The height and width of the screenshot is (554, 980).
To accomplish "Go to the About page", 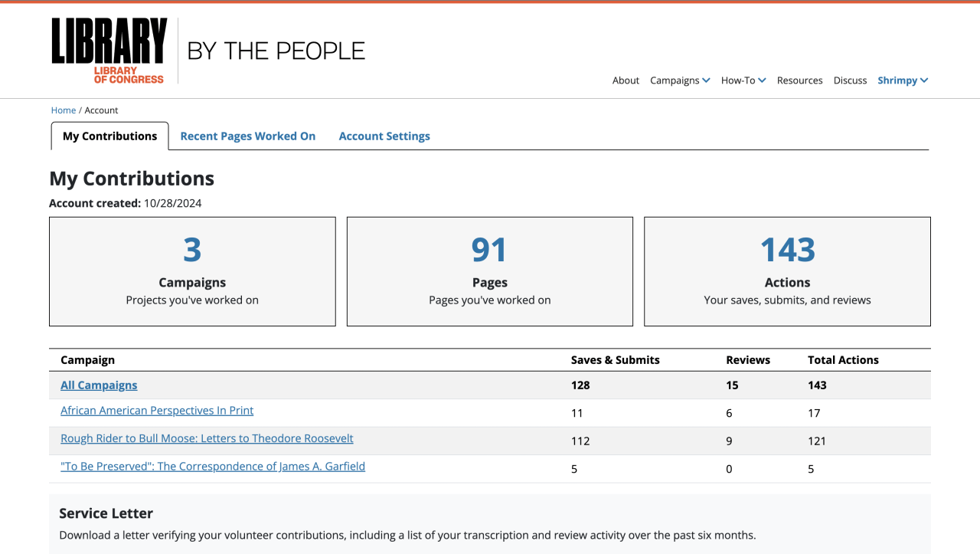I will click(x=626, y=80).
